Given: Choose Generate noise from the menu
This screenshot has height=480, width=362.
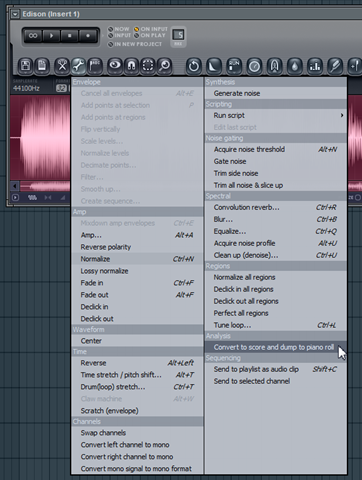Looking at the screenshot, I should click(x=276, y=93).
